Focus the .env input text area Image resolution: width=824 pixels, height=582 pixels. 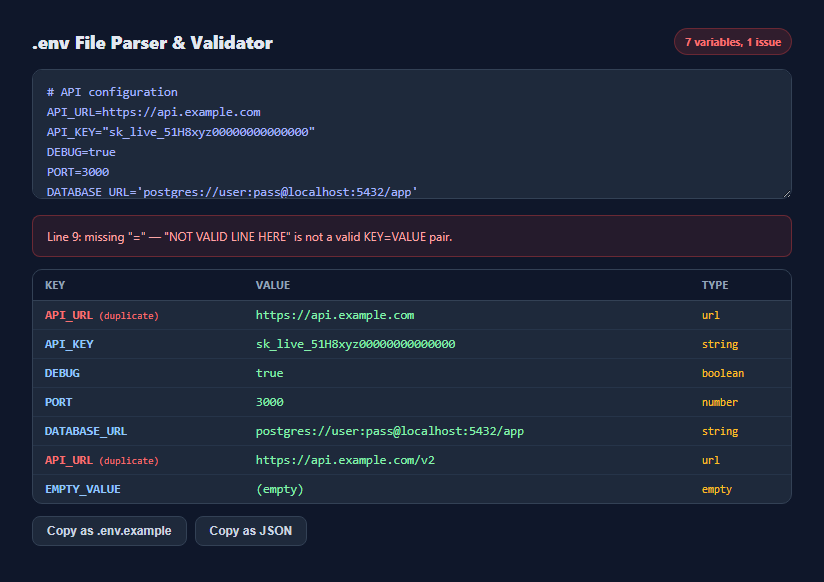(x=412, y=134)
